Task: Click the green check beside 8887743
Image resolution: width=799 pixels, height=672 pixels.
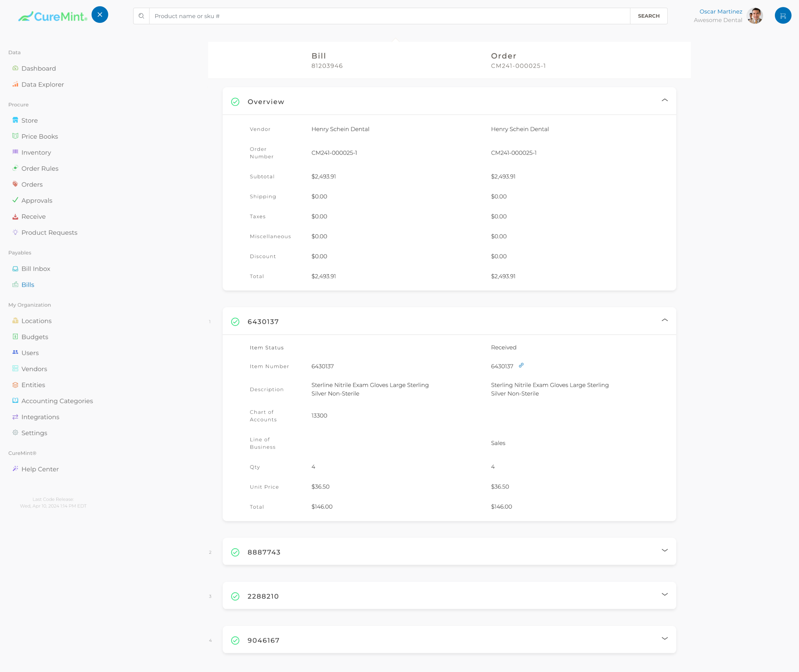Action: [235, 552]
